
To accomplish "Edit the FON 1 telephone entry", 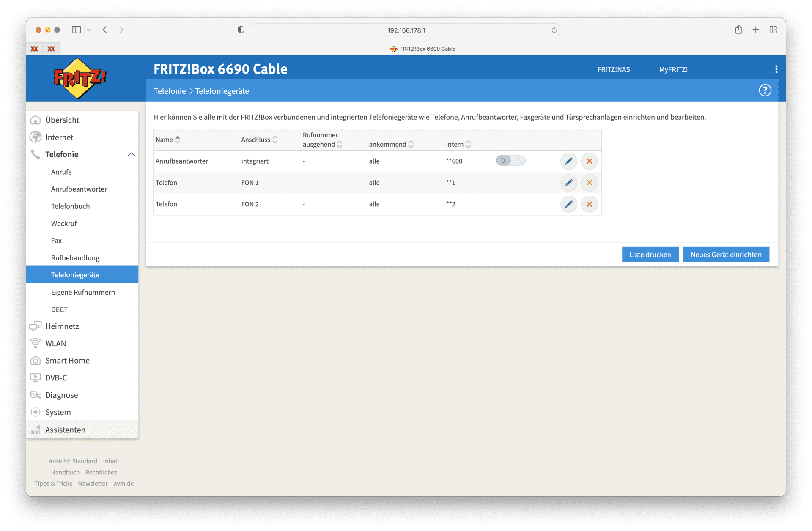I will [x=569, y=183].
